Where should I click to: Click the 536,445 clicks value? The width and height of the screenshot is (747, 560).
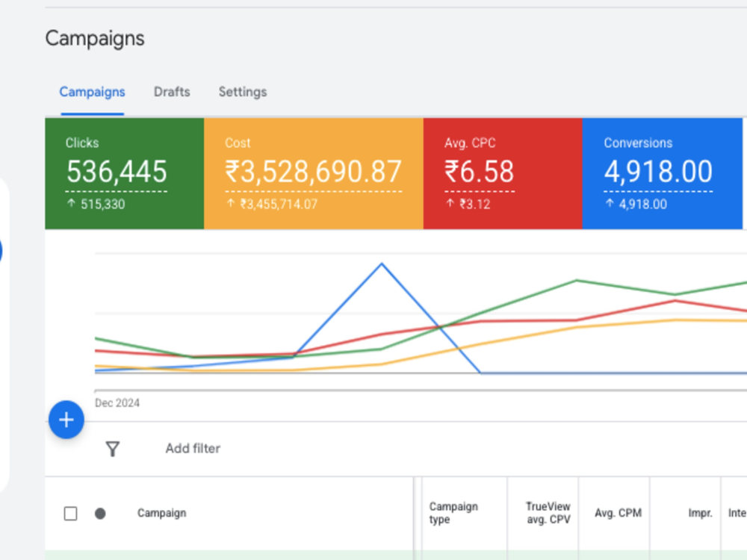point(117,172)
